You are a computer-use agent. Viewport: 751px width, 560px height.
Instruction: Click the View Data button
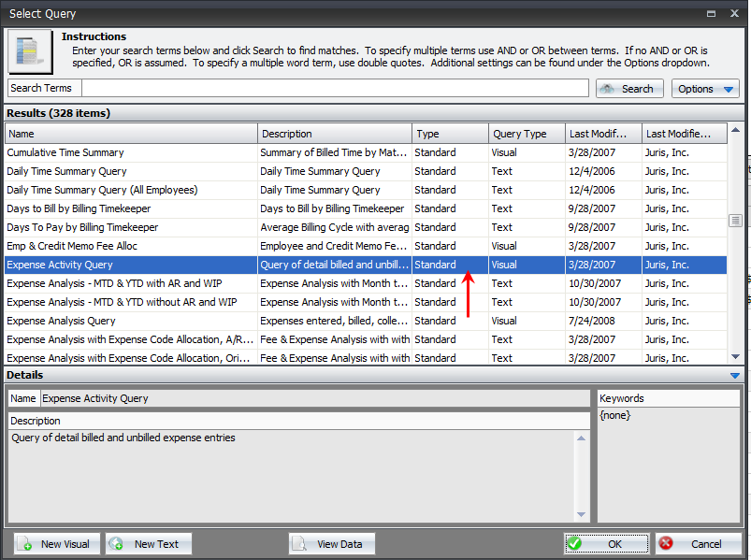(x=331, y=544)
